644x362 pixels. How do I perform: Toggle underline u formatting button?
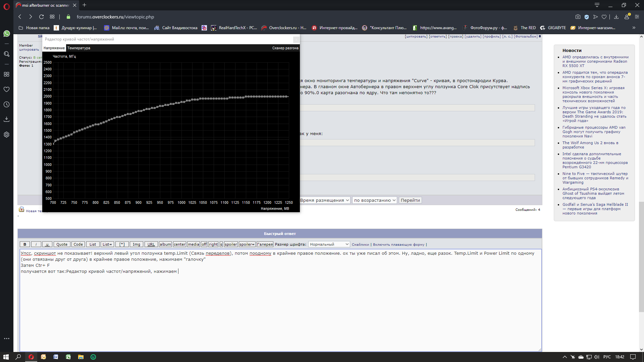tap(47, 244)
